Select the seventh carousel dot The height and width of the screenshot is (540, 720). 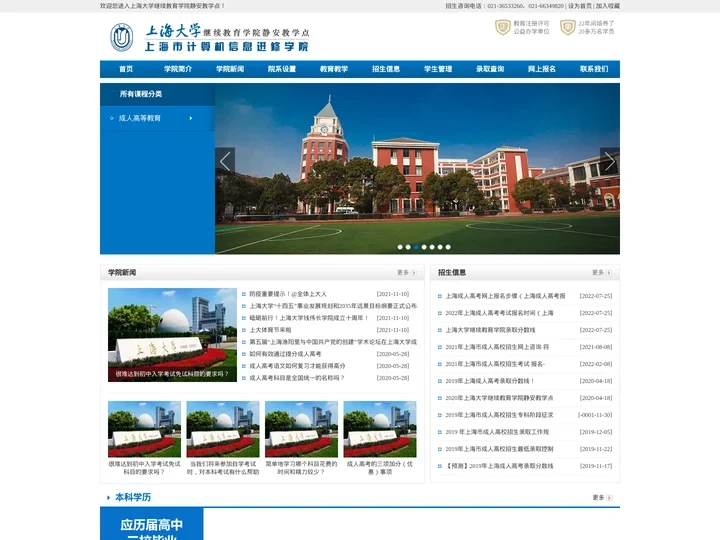click(448, 247)
